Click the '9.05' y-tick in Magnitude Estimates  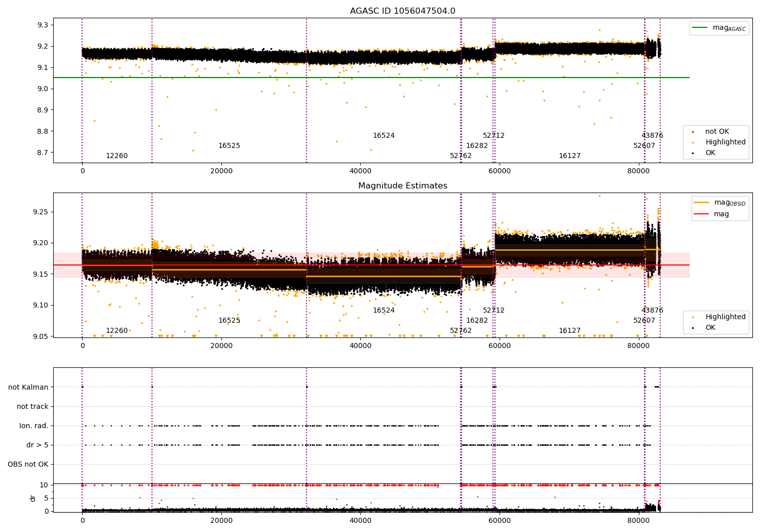[41, 337]
